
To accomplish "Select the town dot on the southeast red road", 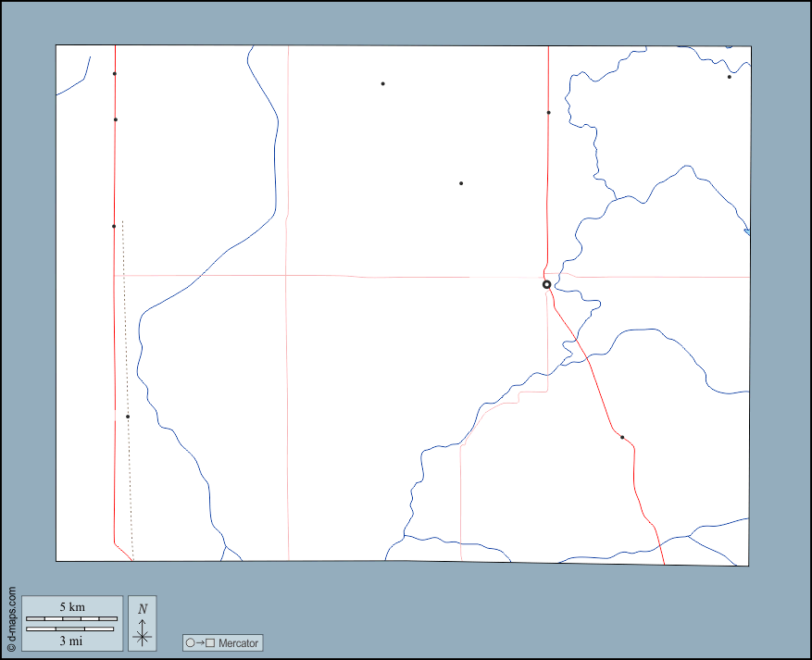I will point(622,437).
